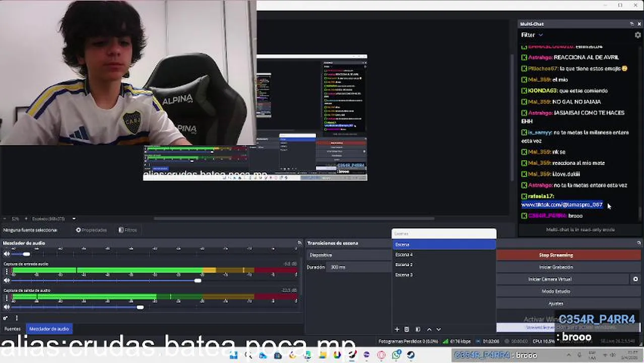Open the Multi-Chat settings gear
The image size is (644, 363).
tap(637, 35)
